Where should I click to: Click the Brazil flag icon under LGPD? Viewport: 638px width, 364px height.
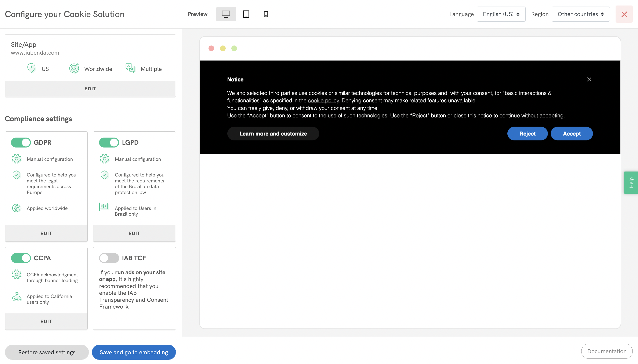104,207
